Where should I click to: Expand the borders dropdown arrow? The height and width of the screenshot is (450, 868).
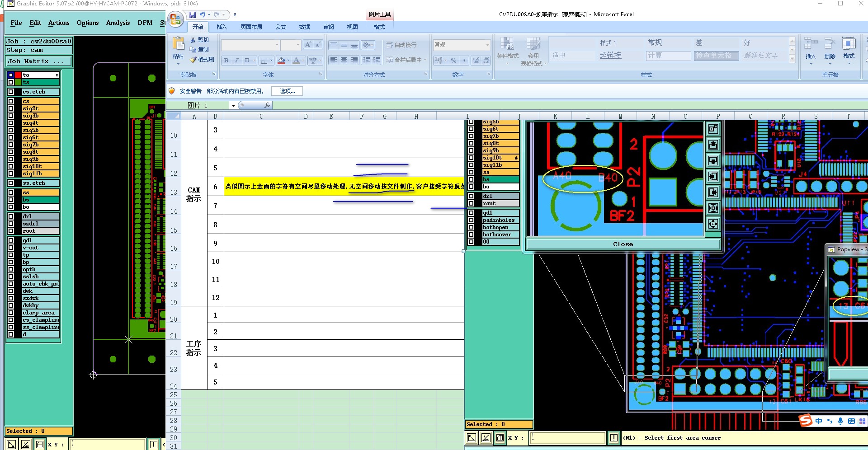click(272, 60)
